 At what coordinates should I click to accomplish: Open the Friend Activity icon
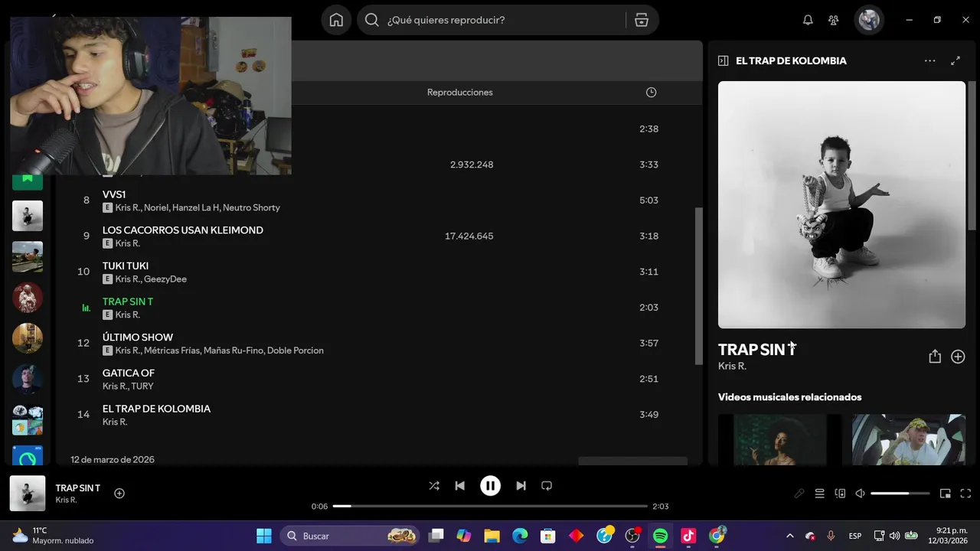pyautogui.click(x=834, y=20)
